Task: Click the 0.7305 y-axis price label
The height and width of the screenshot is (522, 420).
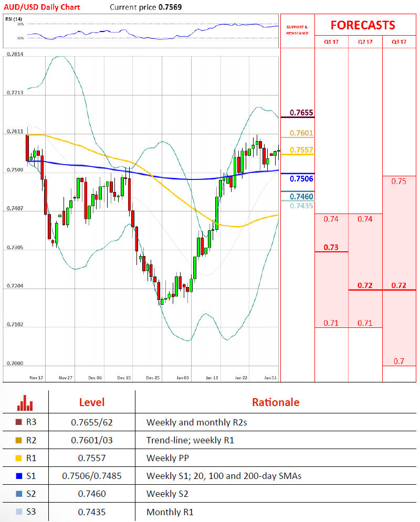Action: [x=15, y=247]
